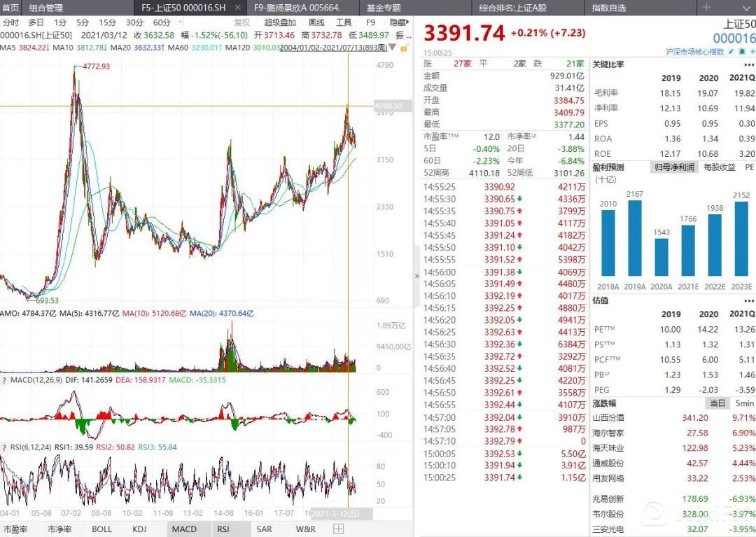
Task: Click the 2021E bar in profit forecast chart
Action: 687,250
